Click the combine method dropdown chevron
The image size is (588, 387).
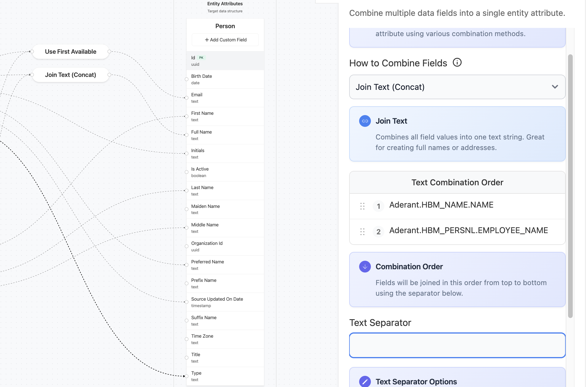click(555, 87)
